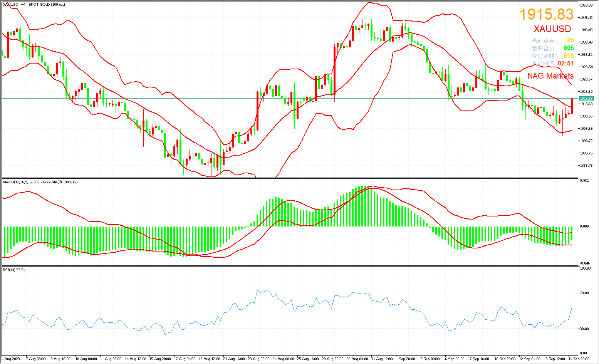Screen dimensions: 599x364
Task: Click the 距开盘价 label
Action: point(543,49)
